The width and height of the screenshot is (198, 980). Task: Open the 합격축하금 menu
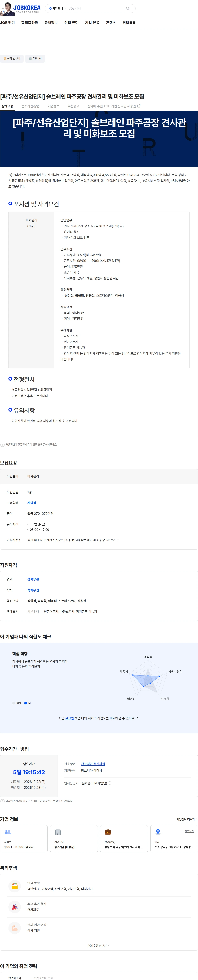(x=29, y=23)
